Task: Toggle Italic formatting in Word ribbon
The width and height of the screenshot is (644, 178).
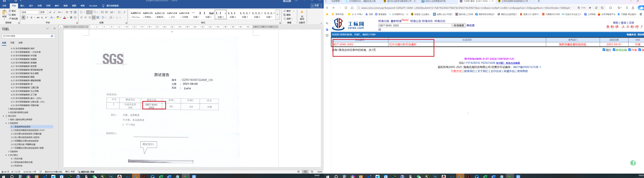Action: (x=28, y=18)
